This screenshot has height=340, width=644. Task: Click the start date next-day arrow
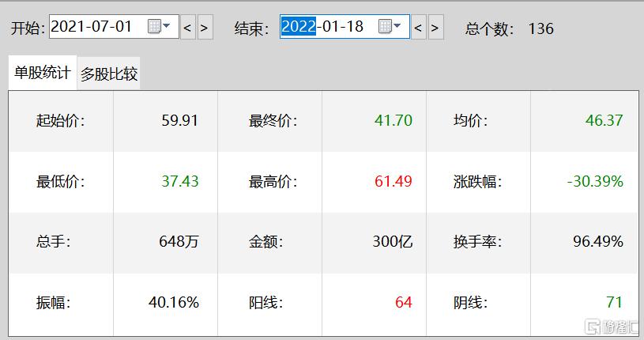[205, 27]
